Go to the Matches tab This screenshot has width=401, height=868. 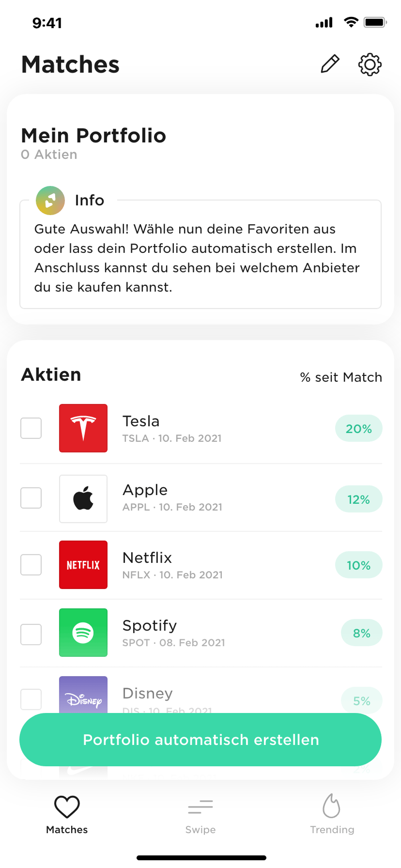point(67,815)
